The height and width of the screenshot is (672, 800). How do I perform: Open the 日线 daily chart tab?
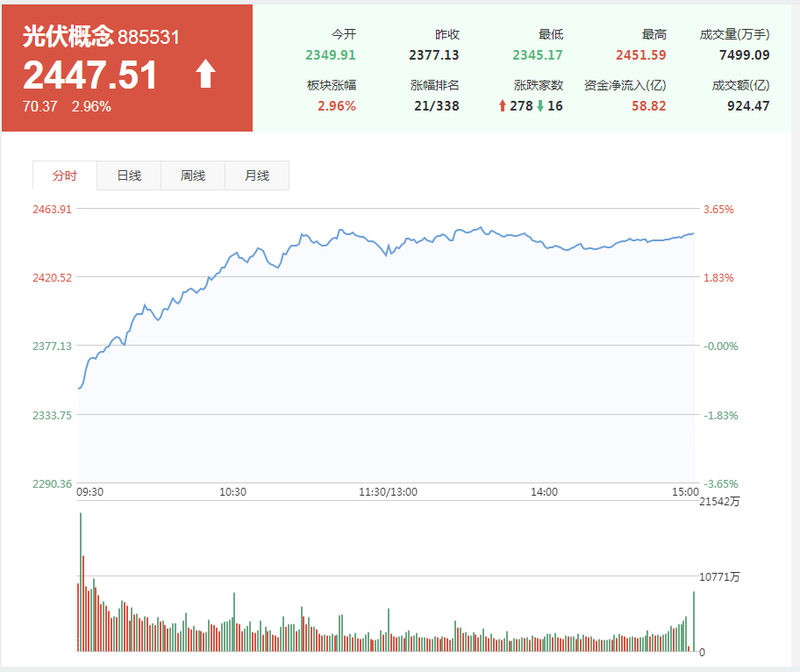click(x=129, y=175)
